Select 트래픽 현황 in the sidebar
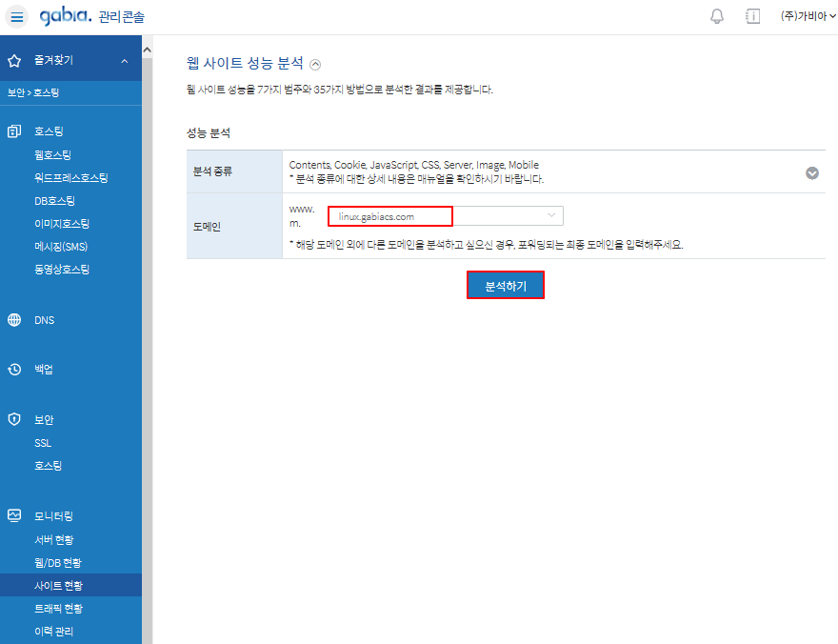This screenshot has height=644, width=838. (x=59, y=609)
